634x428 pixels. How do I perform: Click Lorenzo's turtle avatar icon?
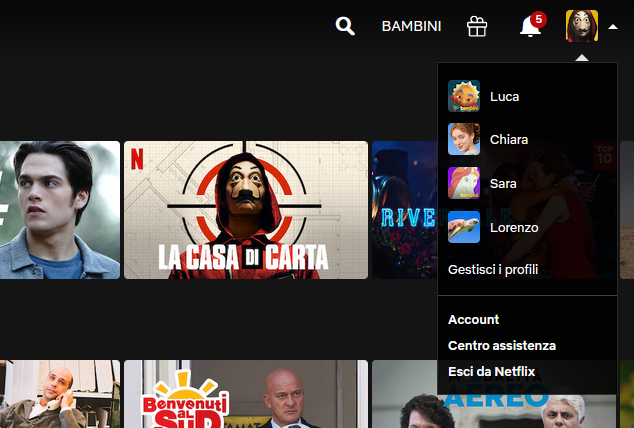click(464, 227)
